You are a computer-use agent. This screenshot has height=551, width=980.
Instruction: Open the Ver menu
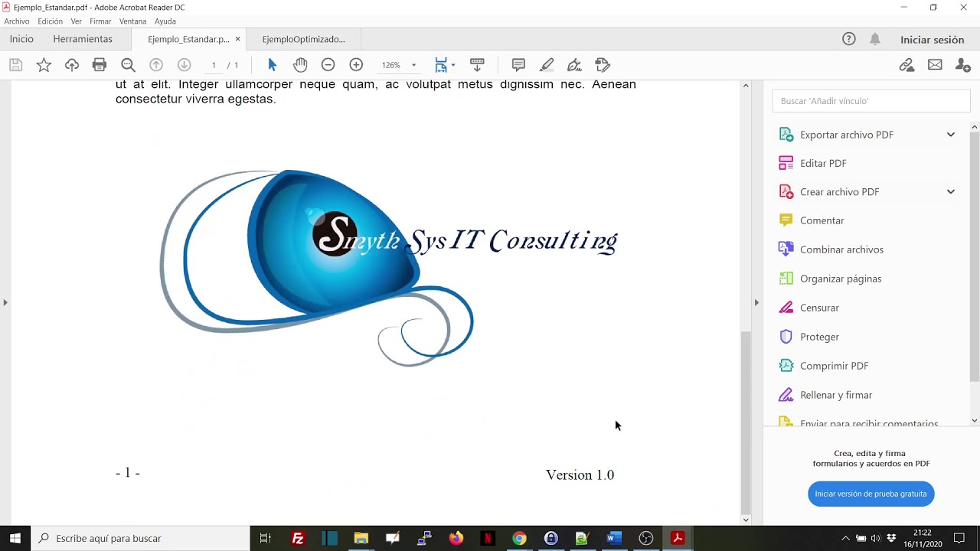coord(77,21)
